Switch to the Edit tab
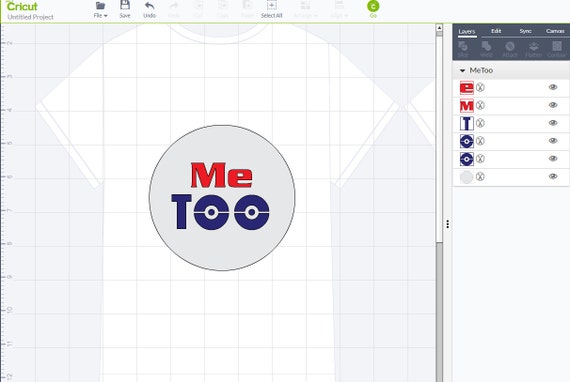Viewport: 570px width, 382px height. click(x=496, y=31)
